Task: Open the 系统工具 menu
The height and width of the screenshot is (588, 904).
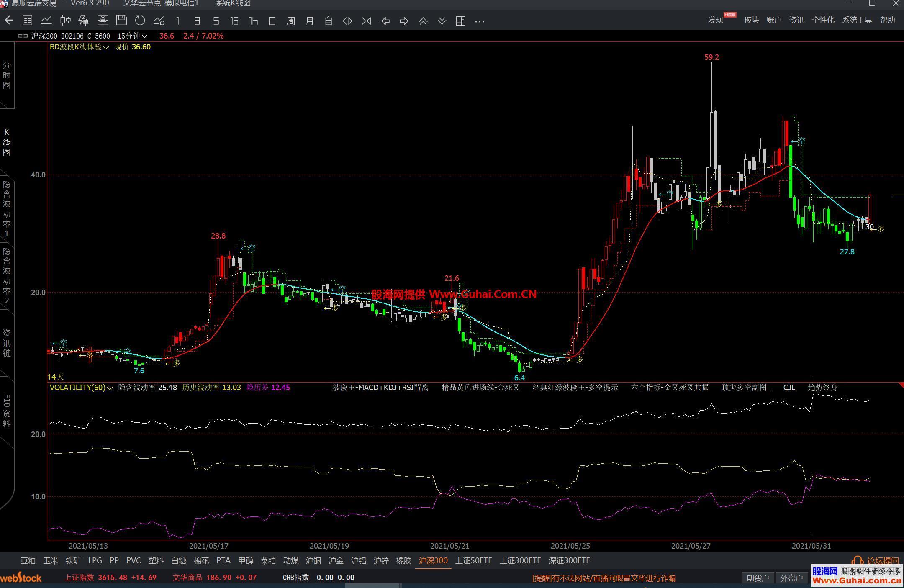Action: 857,20
